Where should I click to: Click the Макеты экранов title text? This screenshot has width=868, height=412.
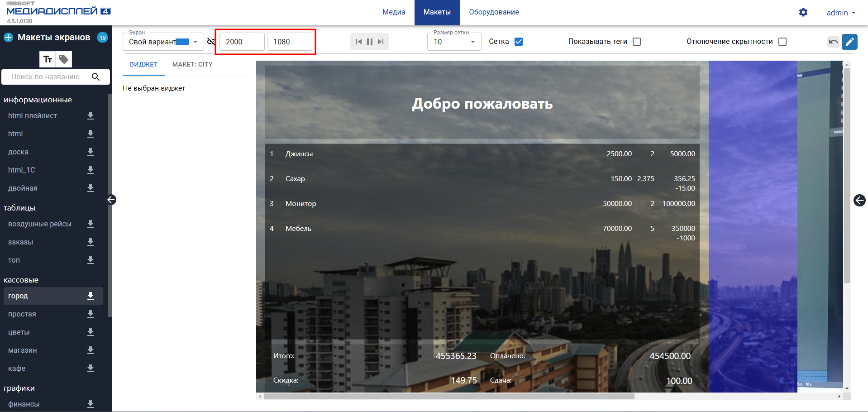[54, 38]
